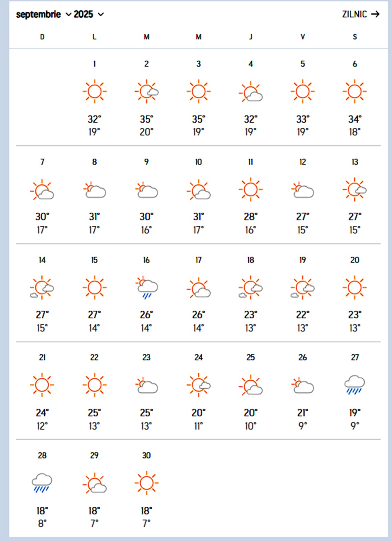Select the date number 15
Viewport: 392px width, 541px height.
click(94, 260)
